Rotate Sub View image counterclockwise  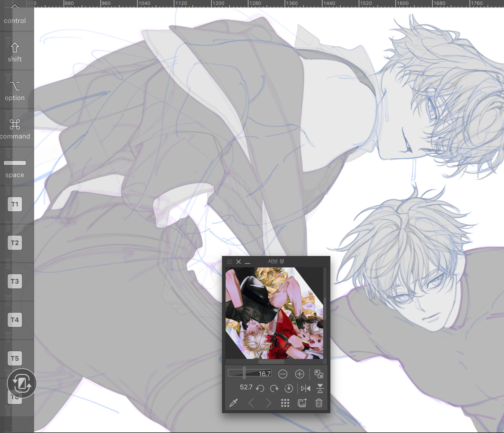tap(260, 388)
